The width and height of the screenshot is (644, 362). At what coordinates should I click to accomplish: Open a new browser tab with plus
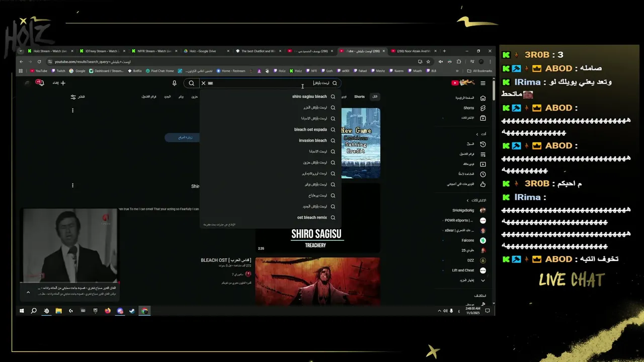pos(444,51)
